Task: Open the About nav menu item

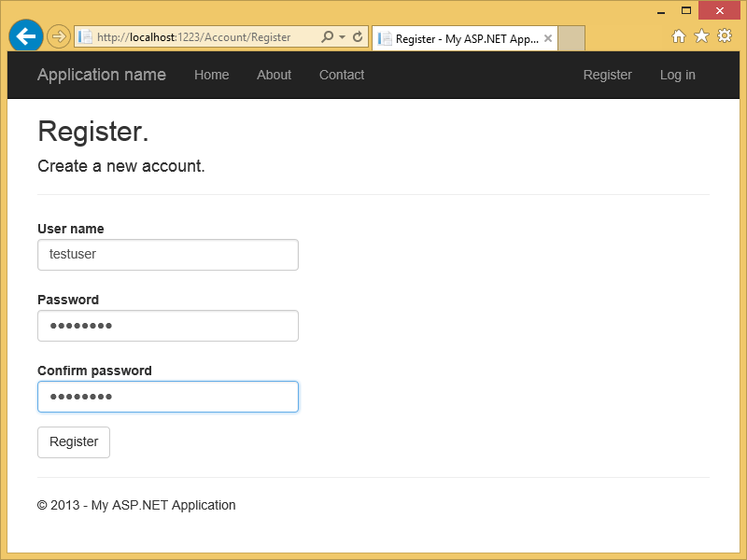Action: click(274, 75)
